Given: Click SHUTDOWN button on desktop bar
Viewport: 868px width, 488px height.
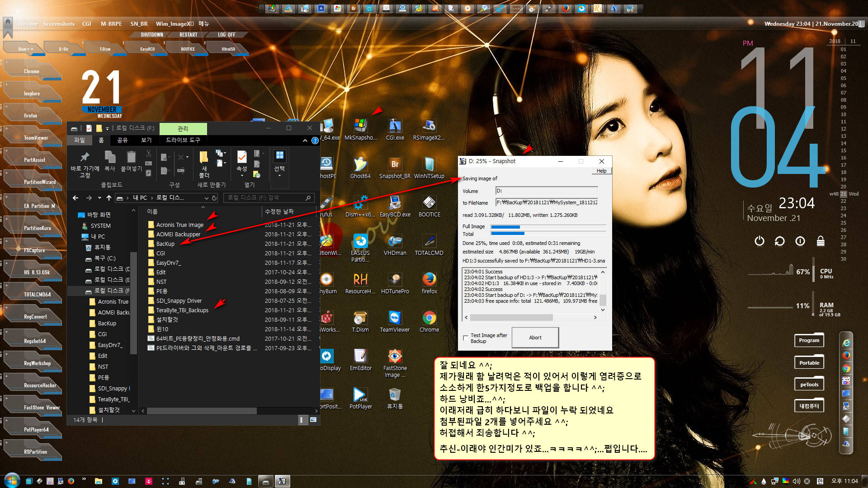Looking at the screenshot, I should pyautogui.click(x=151, y=35).
